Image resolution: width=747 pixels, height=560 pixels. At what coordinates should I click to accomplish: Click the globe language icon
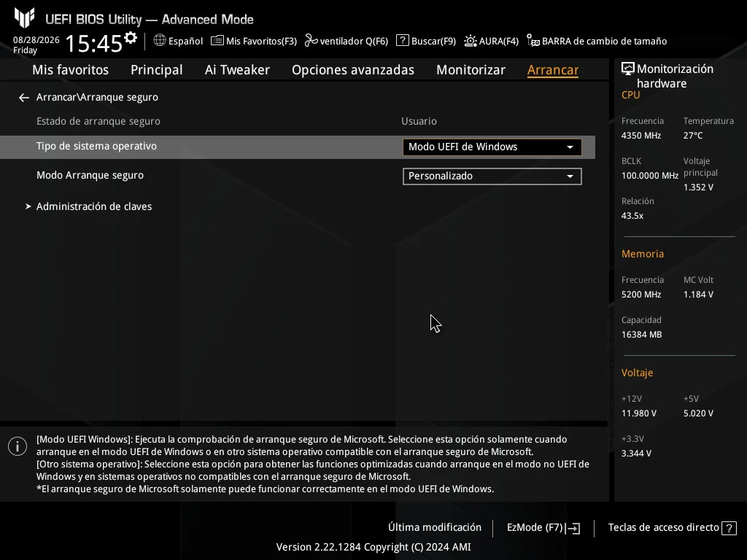click(x=160, y=41)
